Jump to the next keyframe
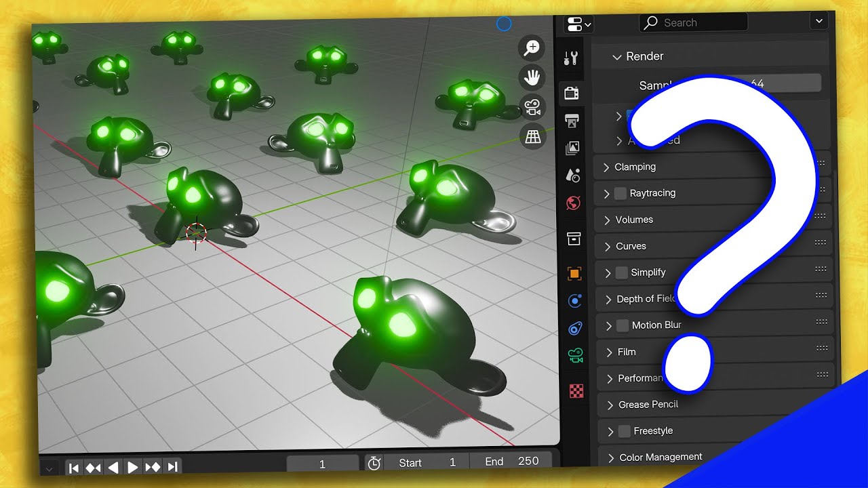This screenshot has height=488, width=868. click(153, 467)
